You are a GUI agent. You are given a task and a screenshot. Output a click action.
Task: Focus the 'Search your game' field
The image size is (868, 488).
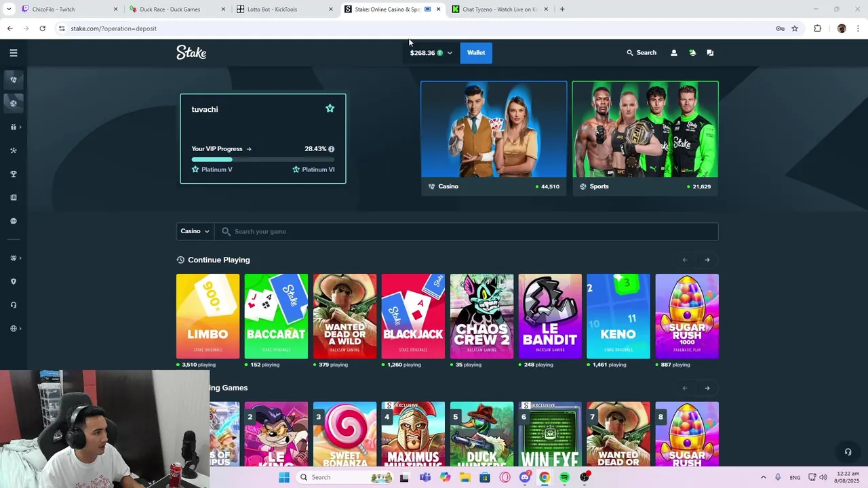[x=467, y=231]
